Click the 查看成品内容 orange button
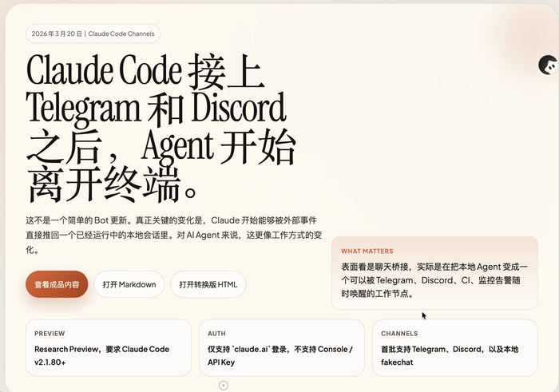The image size is (559, 392). [57, 284]
